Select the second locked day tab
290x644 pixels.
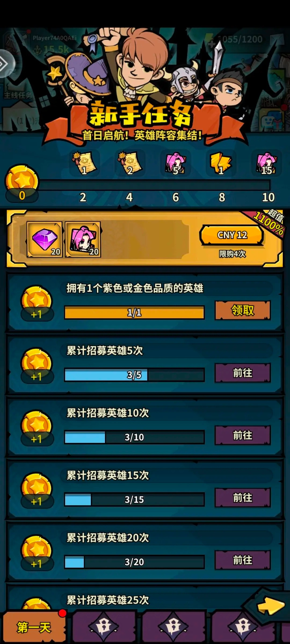[173, 627]
